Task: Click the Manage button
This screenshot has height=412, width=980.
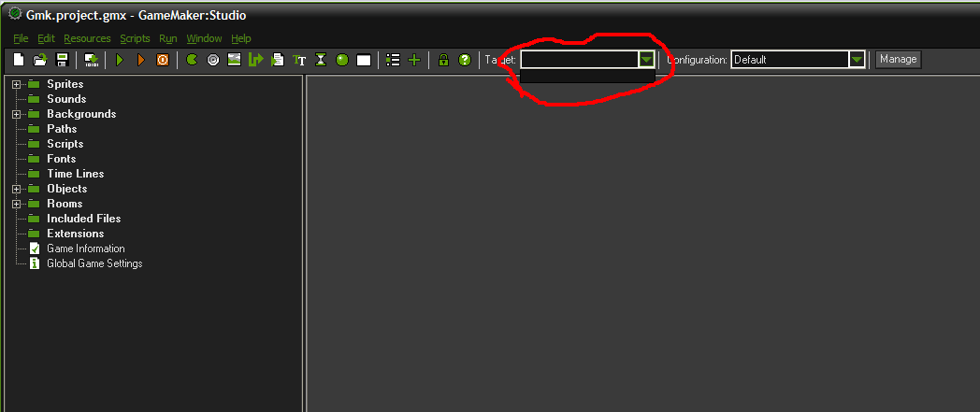Action: tap(898, 59)
